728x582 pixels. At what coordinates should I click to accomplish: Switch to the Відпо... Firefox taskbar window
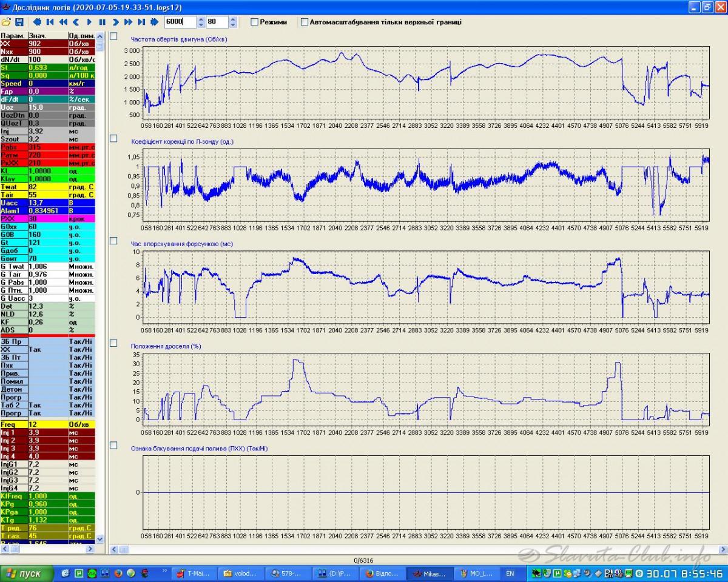point(383,573)
